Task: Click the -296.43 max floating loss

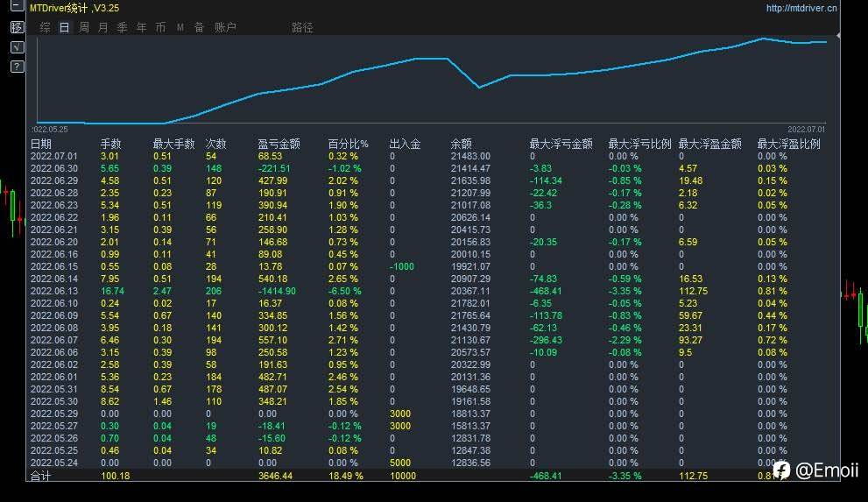Action: [546, 341]
